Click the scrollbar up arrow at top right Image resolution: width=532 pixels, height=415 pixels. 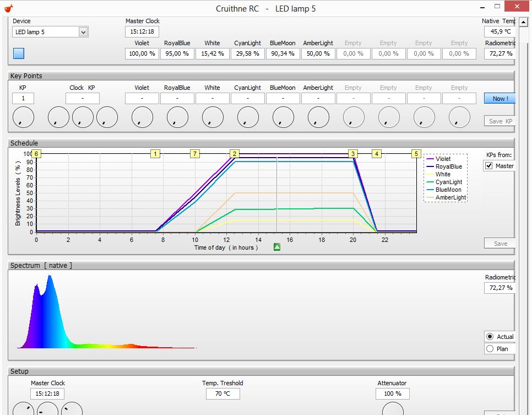(524, 21)
